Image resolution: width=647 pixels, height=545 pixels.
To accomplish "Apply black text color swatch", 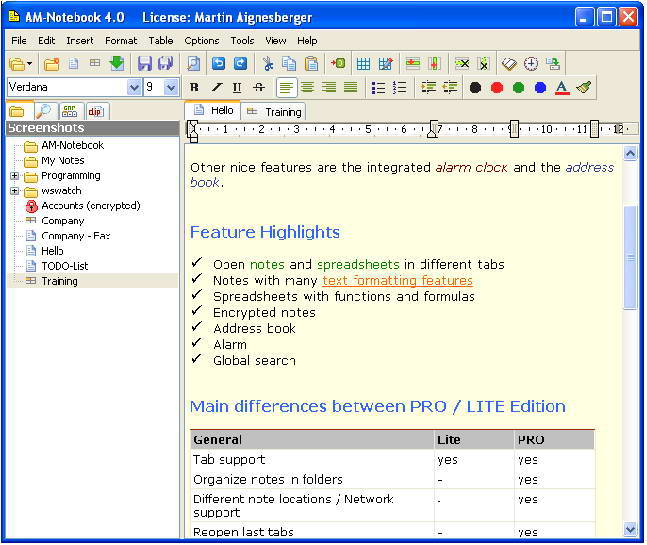I will click(x=475, y=87).
